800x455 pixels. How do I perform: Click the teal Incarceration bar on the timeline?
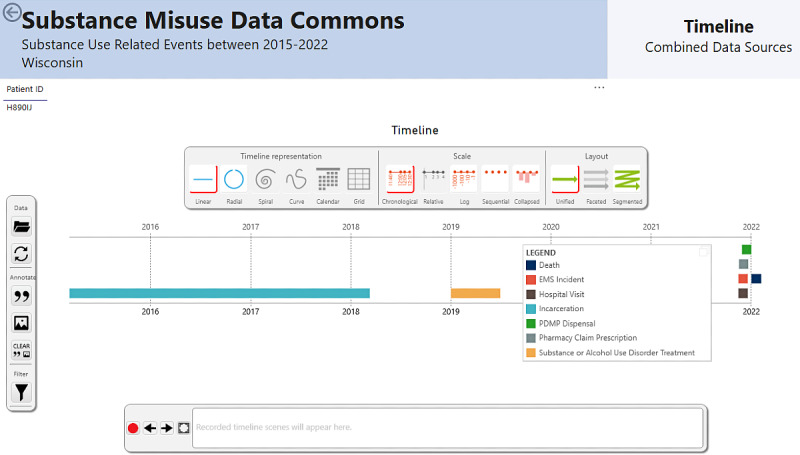click(x=219, y=293)
